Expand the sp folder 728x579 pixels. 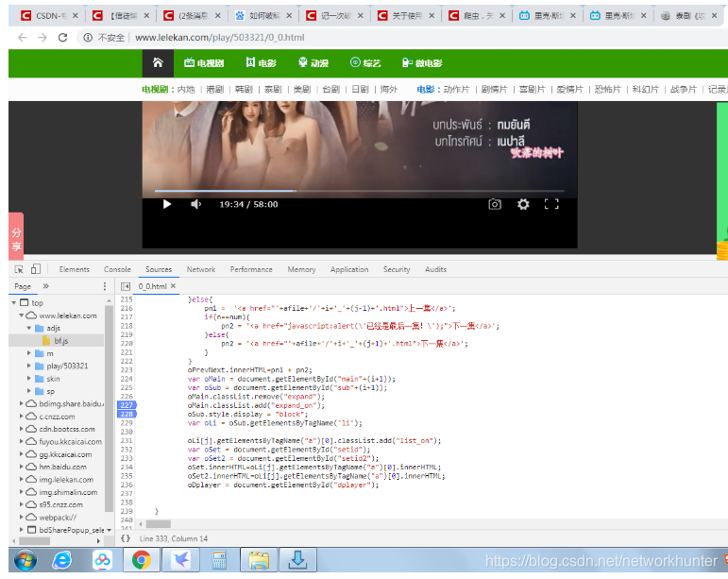(x=28, y=391)
